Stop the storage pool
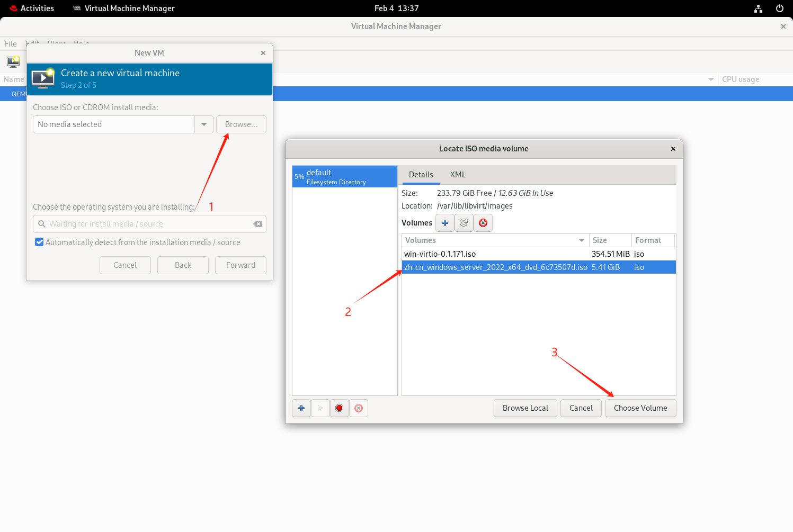Viewport: 793px width, 532px height. (x=340, y=408)
